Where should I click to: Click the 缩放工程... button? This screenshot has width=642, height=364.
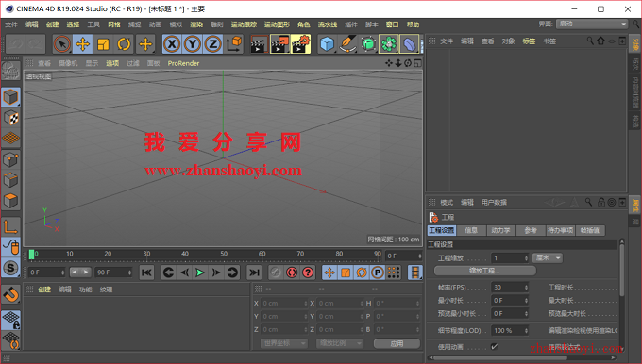click(x=484, y=271)
